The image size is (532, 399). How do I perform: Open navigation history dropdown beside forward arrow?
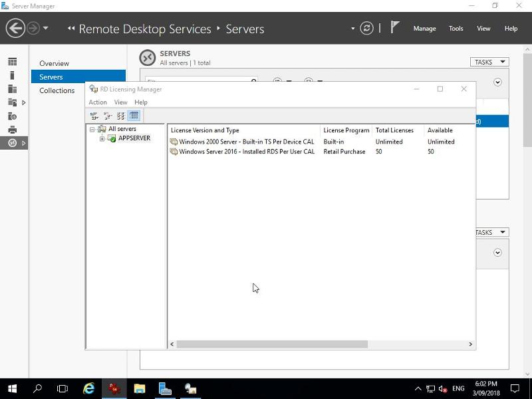tap(46, 28)
